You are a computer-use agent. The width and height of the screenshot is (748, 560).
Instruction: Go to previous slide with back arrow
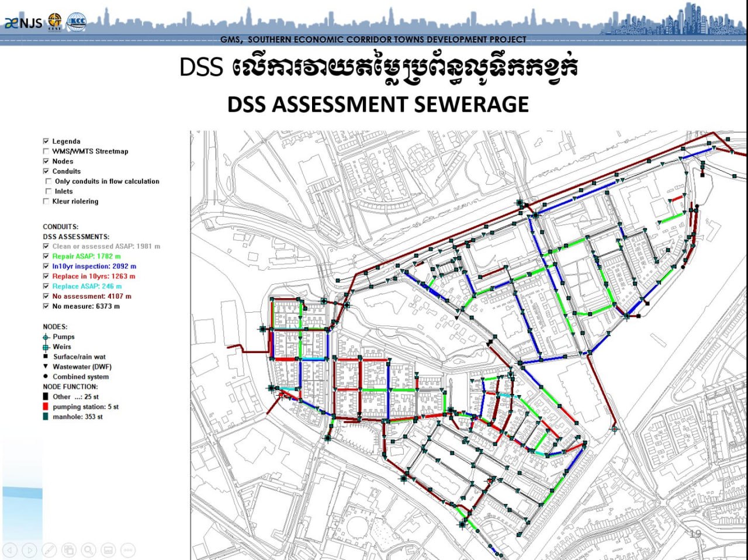(x=10, y=550)
